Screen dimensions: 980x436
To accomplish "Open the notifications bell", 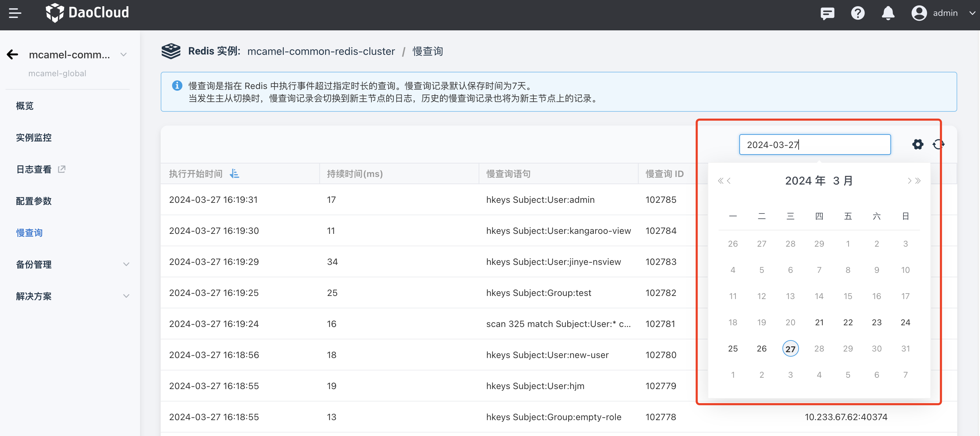I will pyautogui.click(x=888, y=13).
